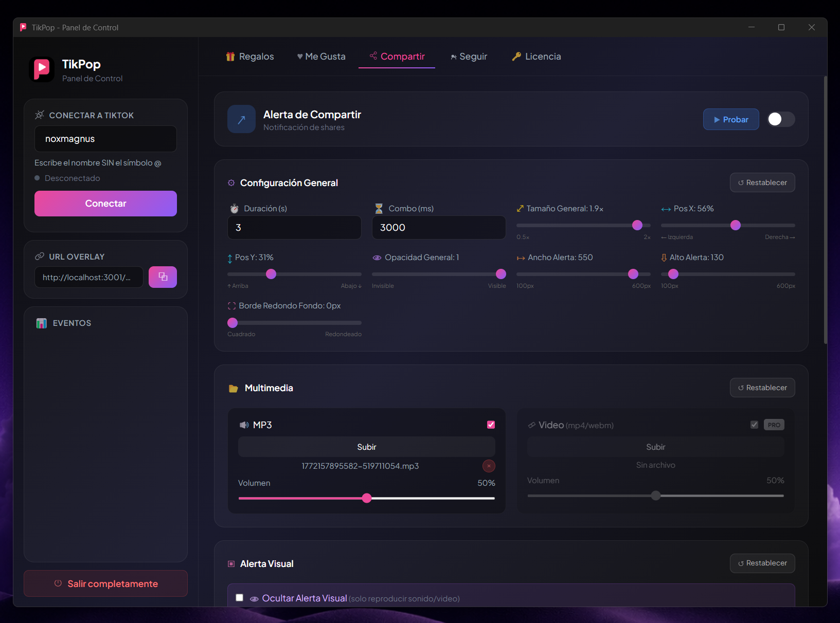
Task: Click the Duración (s) input field
Action: click(294, 227)
